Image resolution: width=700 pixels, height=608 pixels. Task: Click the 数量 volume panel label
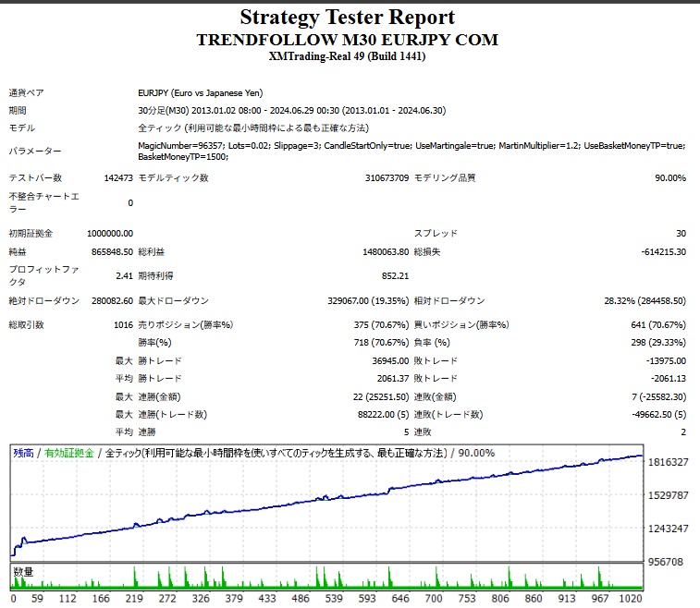(23, 572)
